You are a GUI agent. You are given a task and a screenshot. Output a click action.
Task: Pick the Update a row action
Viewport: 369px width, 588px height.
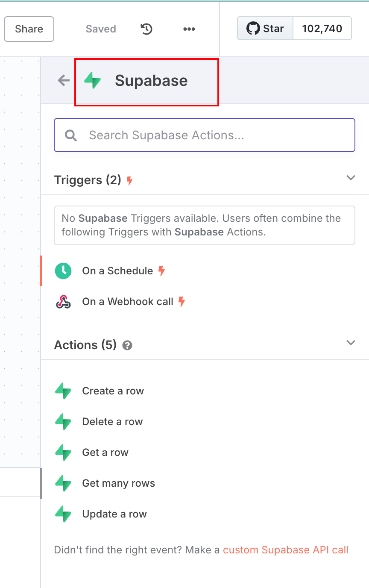pyautogui.click(x=205, y=514)
